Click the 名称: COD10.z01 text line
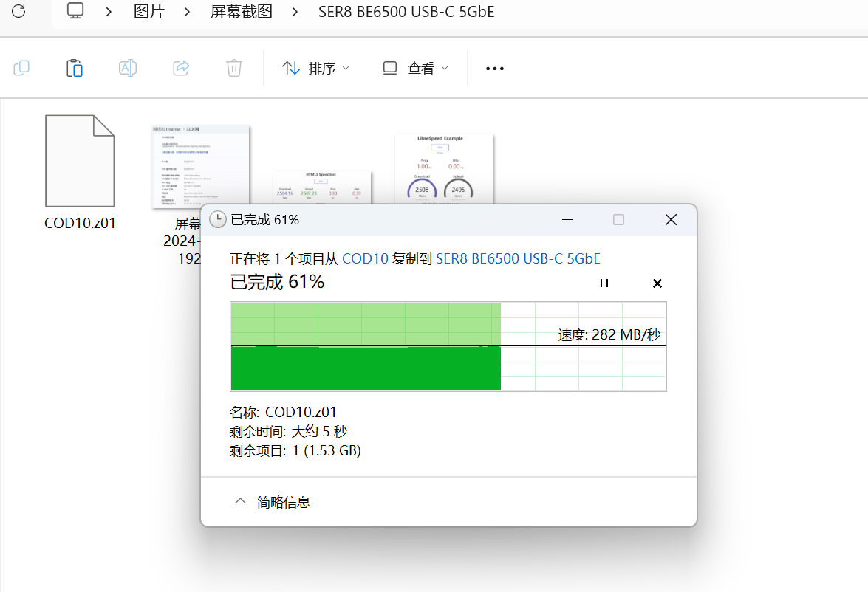This screenshot has width=868, height=592. click(284, 412)
